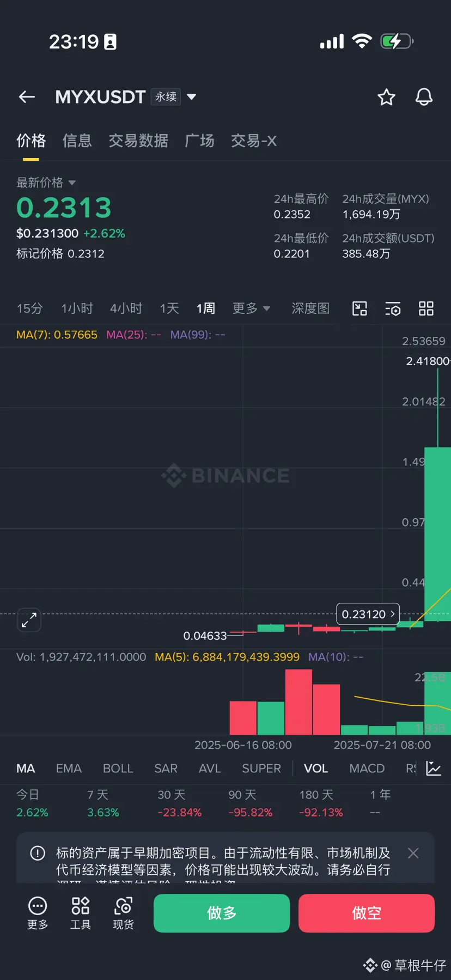Expand the 最新价格 dropdown
Image resolution: width=451 pixels, height=980 pixels.
coord(46,182)
